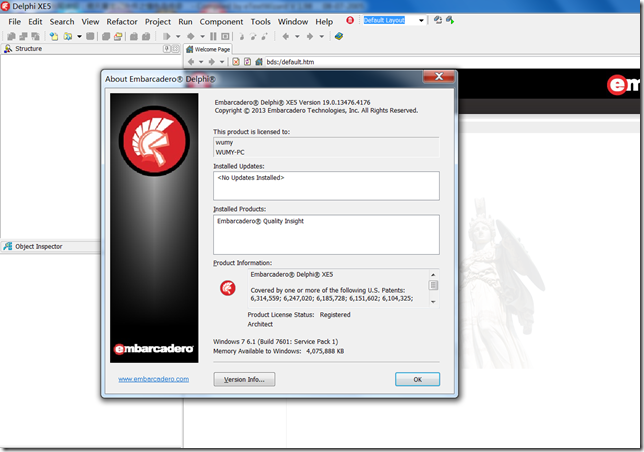
Task: Click Welcome Page browser Home icon
Action: pyautogui.click(x=259, y=62)
